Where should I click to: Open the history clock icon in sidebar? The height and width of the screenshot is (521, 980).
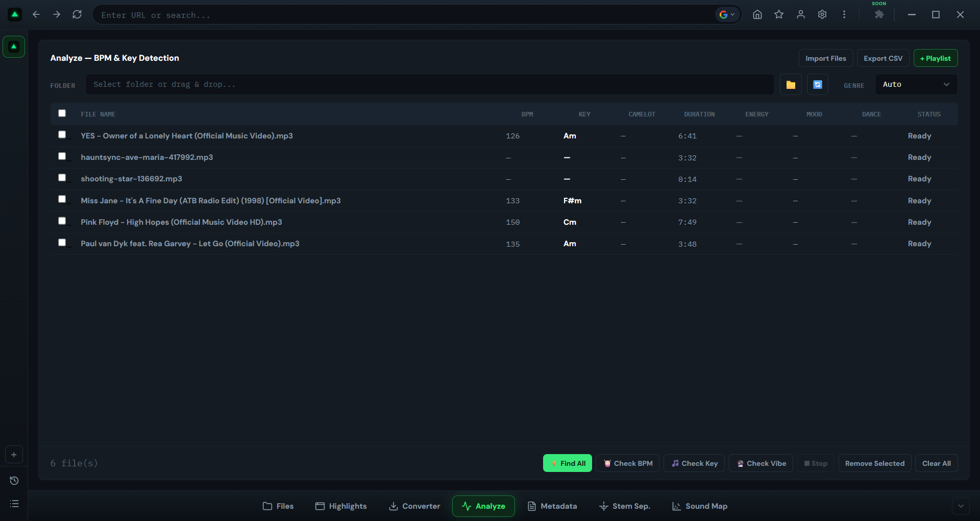click(14, 481)
